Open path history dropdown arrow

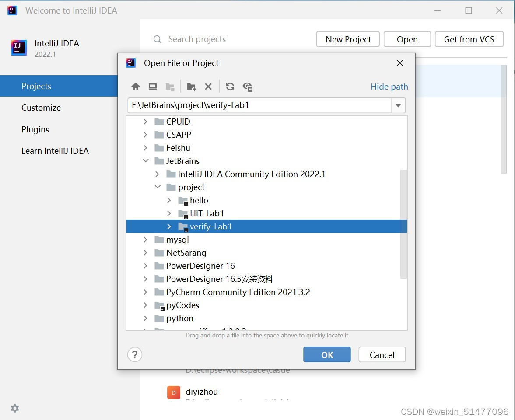tap(398, 105)
